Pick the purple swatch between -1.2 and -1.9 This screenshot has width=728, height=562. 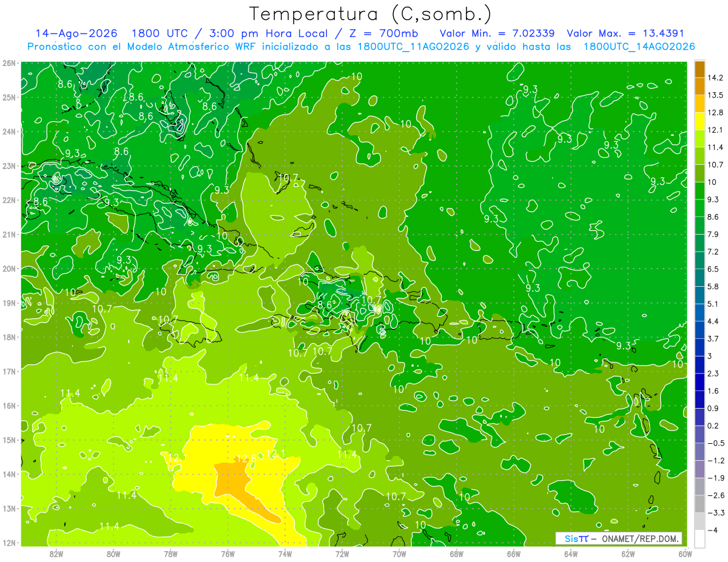point(699,469)
